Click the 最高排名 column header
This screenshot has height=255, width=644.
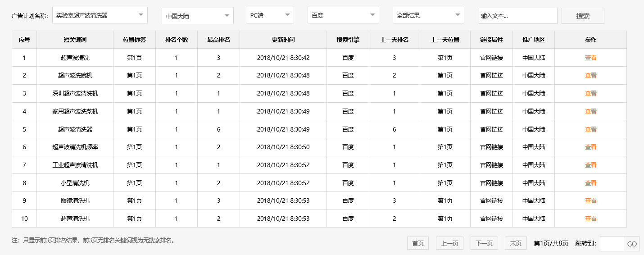coord(218,40)
